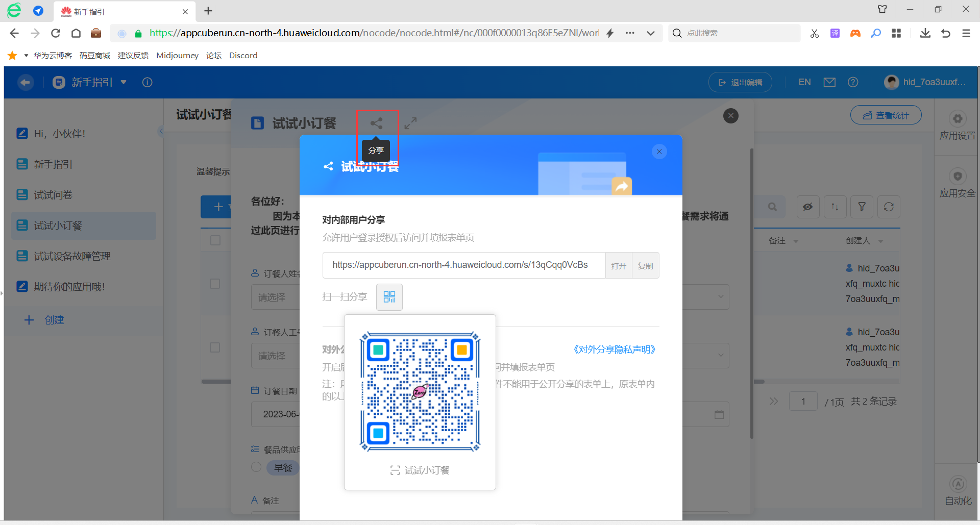Click 查看统计 to view statistics

point(886,115)
